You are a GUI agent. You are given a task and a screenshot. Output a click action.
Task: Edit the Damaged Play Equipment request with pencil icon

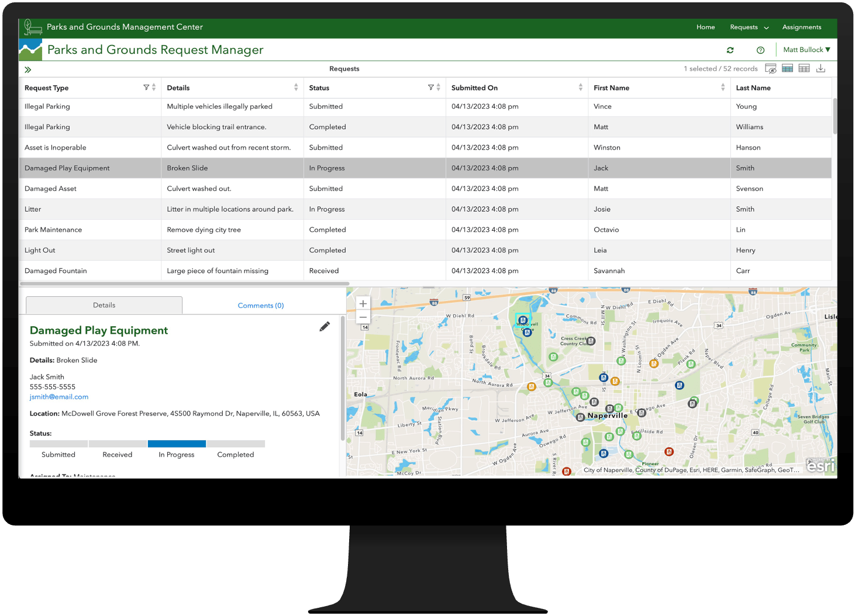325,326
